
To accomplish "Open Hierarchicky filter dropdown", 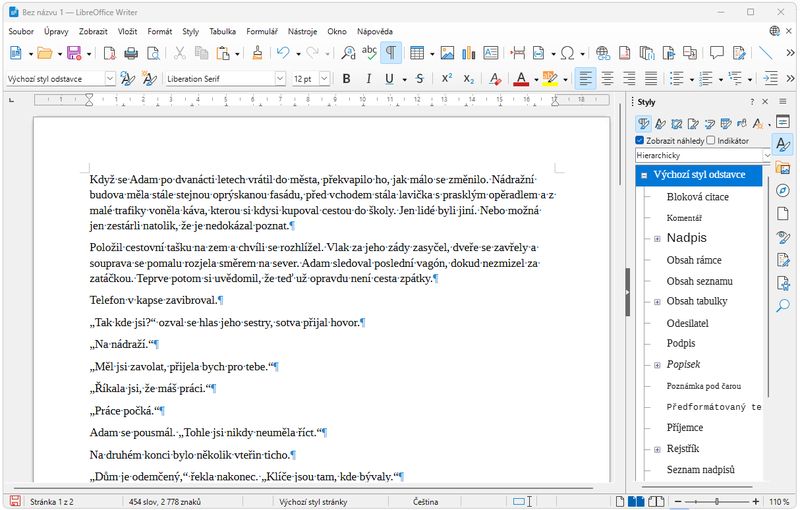I will (766, 155).
